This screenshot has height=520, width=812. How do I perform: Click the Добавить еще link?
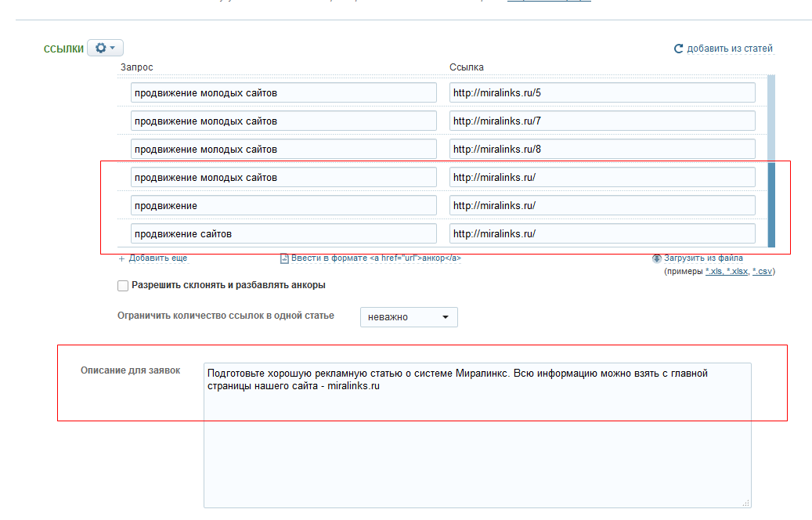[158, 258]
